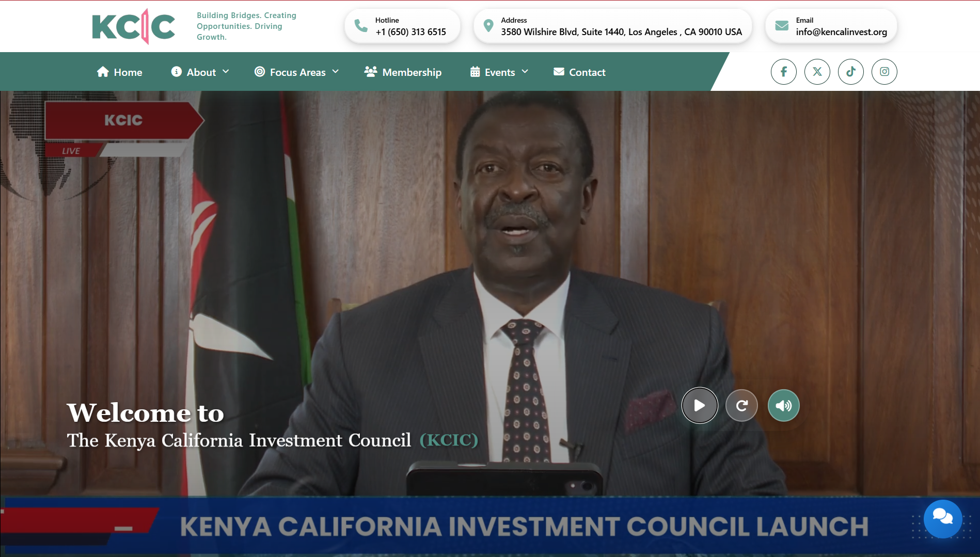The height and width of the screenshot is (557, 980).
Task: Open the Focus Areas dropdown
Action: pyautogui.click(x=297, y=72)
